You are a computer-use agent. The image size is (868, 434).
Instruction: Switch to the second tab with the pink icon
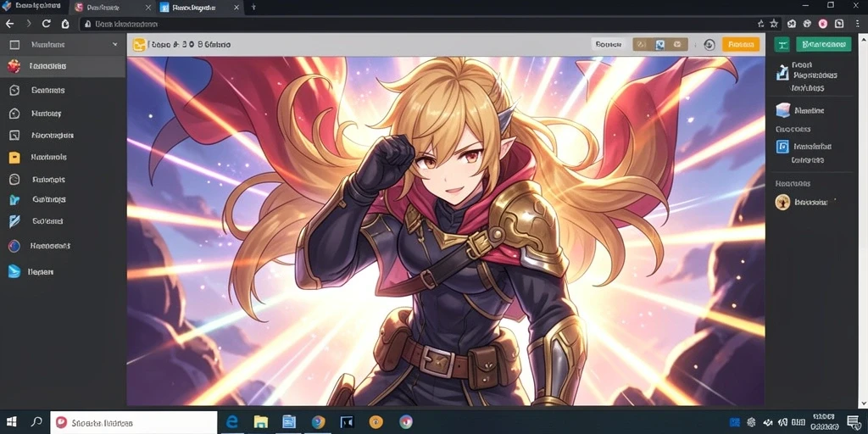(x=113, y=7)
